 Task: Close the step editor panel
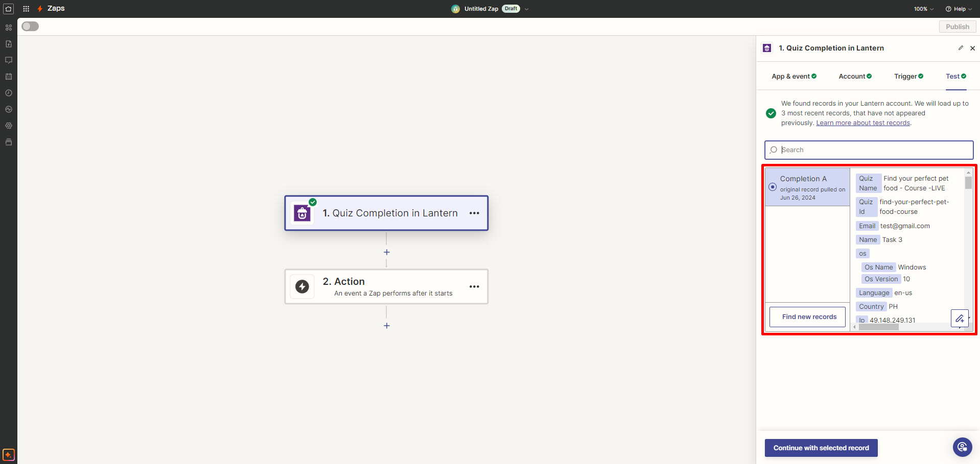coord(972,48)
